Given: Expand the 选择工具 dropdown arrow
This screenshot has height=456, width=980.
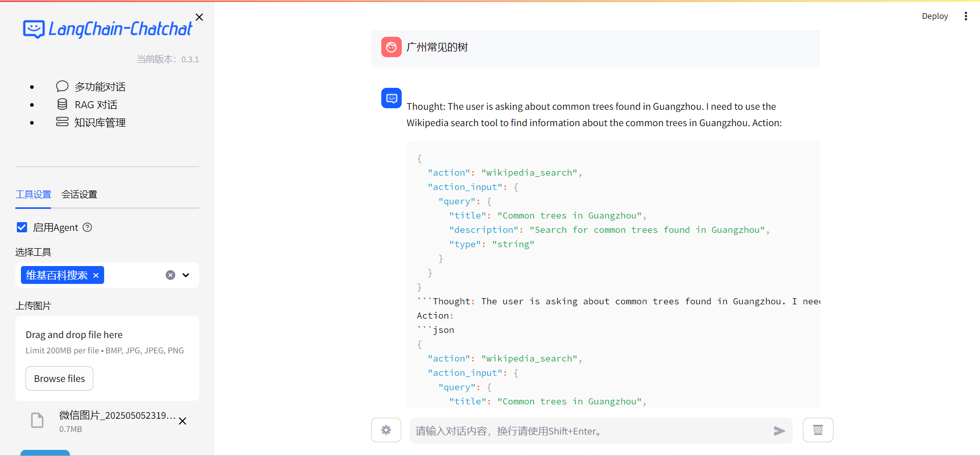Looking at the screenshot, I should click(186, 275).
